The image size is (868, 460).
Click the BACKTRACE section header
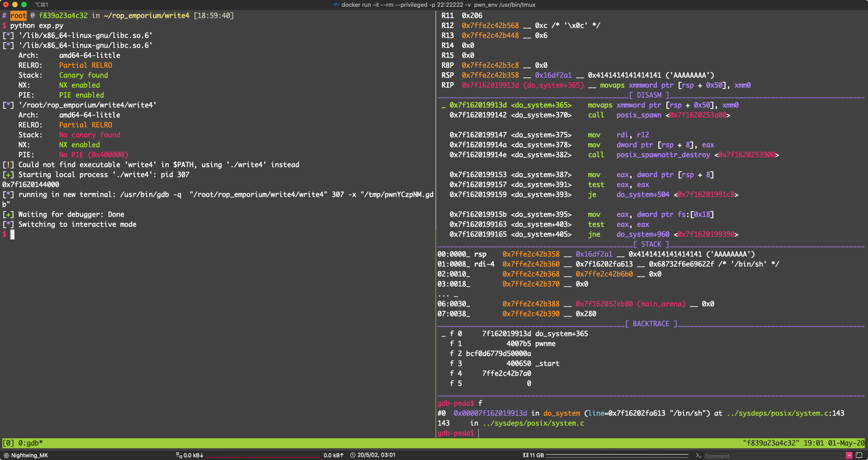(651, 324)
